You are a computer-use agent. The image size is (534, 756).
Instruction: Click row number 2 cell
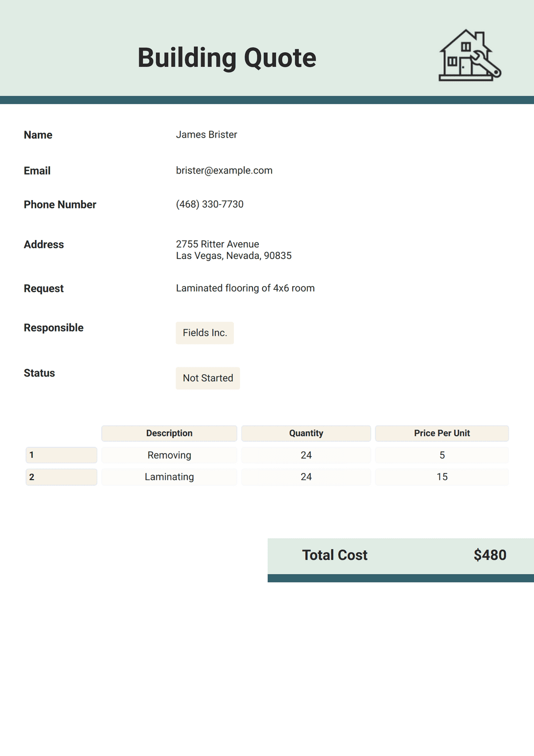(x=61, y=477)
